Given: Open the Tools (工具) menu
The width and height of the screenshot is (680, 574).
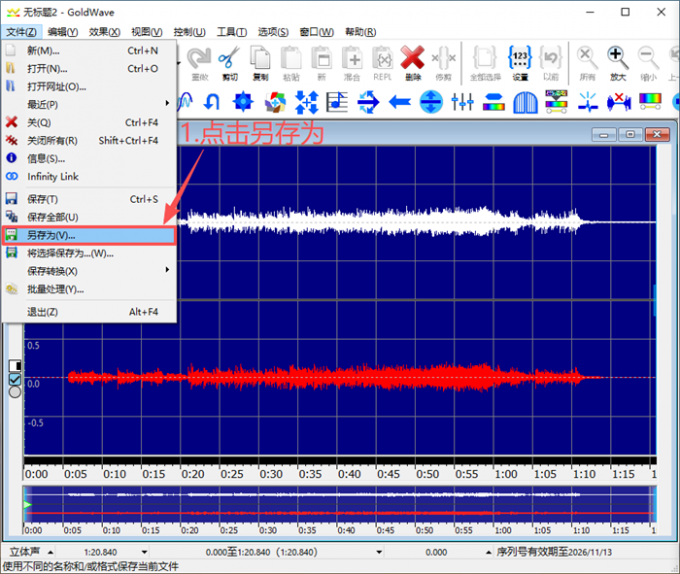Looking at the screenshot, I should click(232, 32).
